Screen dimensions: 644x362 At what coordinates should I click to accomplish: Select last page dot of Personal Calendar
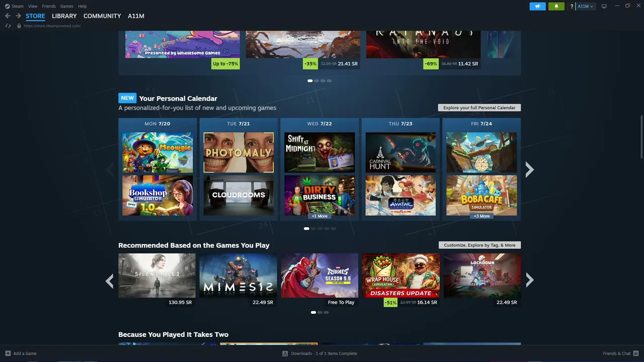(333, 229)
